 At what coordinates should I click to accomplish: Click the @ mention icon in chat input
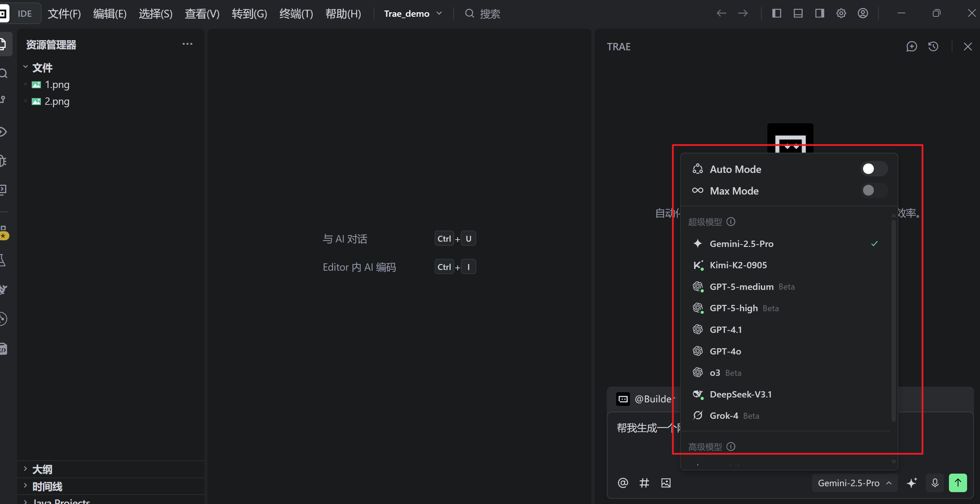point(623,483)
